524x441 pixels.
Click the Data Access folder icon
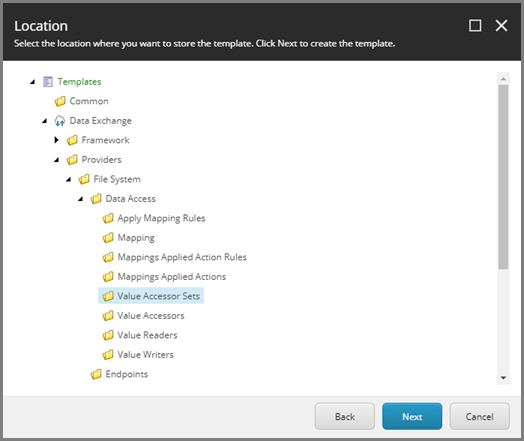96,199
